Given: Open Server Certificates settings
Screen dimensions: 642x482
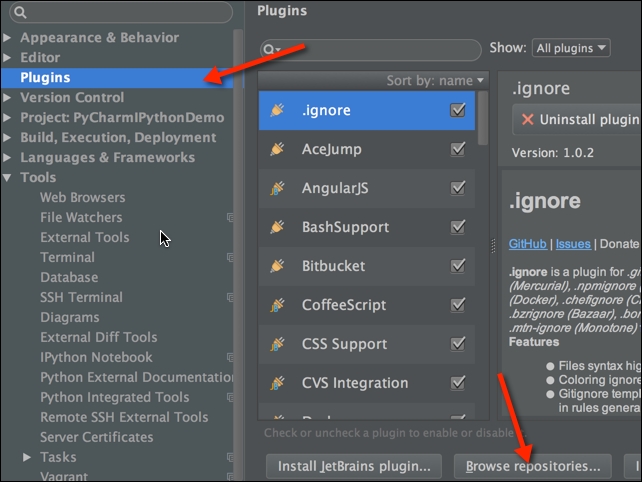Looking at the screenshot, I should (x=97, y=437).
